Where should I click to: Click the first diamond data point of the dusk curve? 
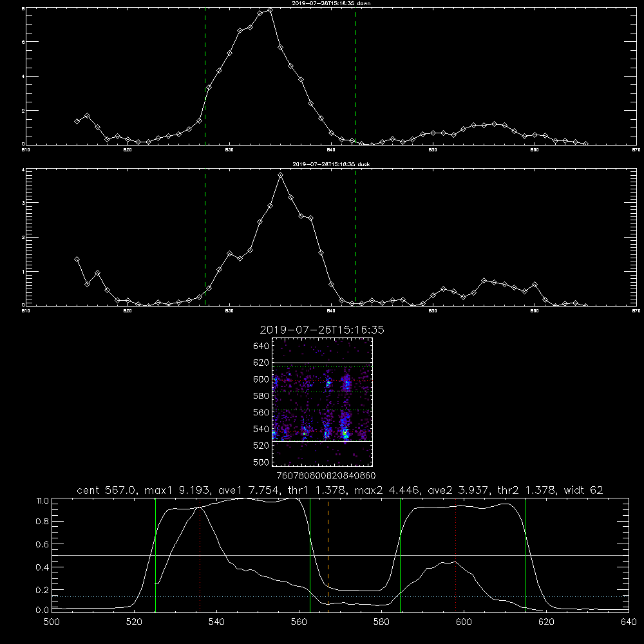(77, 259)
